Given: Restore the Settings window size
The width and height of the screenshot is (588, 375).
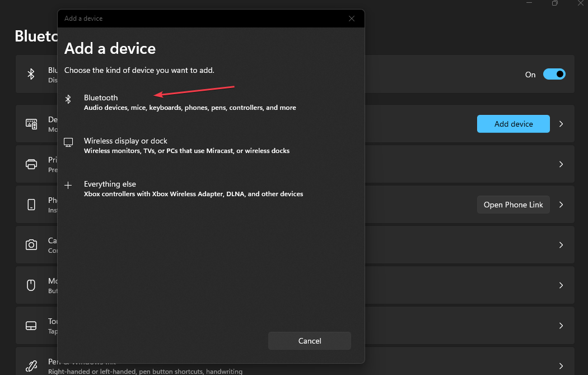Looking at the screenshot, I should (554, 3).
